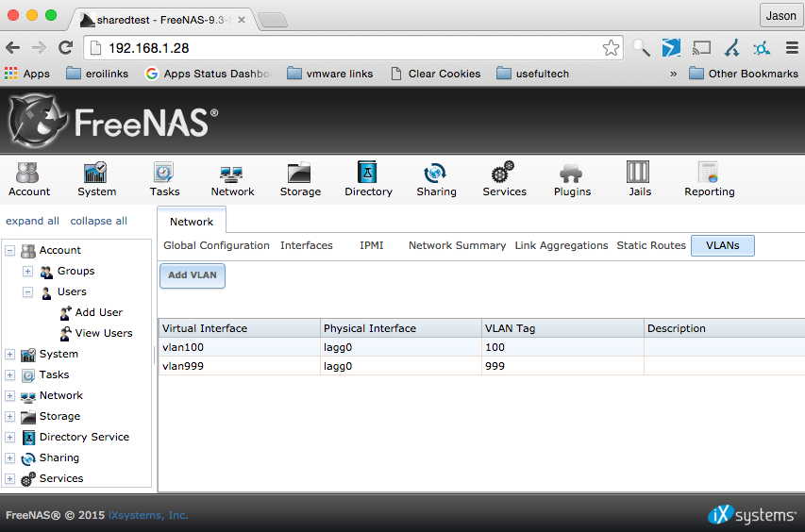Collapse the Users tree node
The image size is (805, 532).
27,291
